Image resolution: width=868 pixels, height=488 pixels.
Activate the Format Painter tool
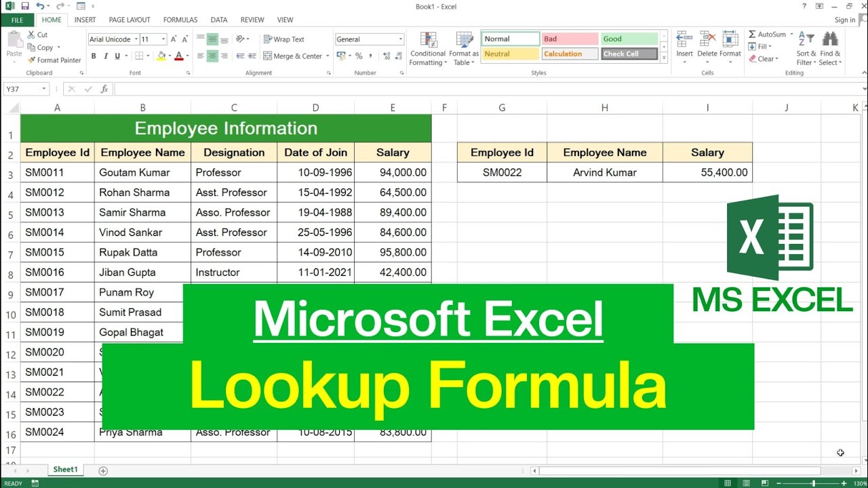54,60
